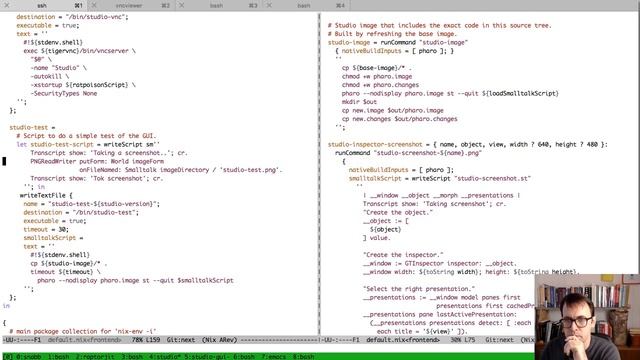Click Transcript show: 'Taking a screenshot..' line
The width and height of the screenshot is (640, 360).
pos(109,153)
